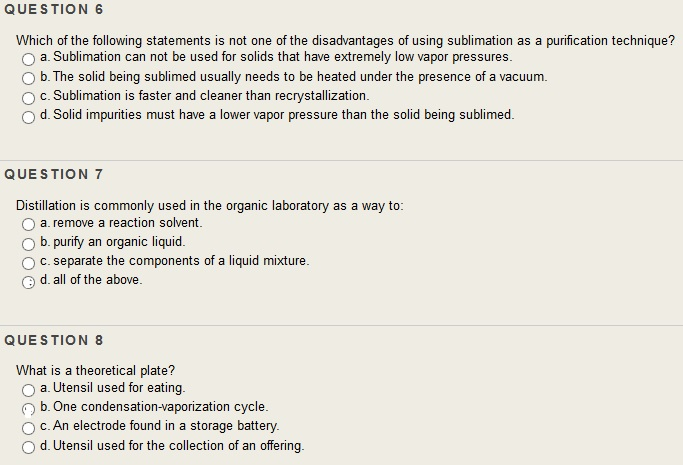Pick 'separate the components of a liquid mixture'

tap(28, 263)
